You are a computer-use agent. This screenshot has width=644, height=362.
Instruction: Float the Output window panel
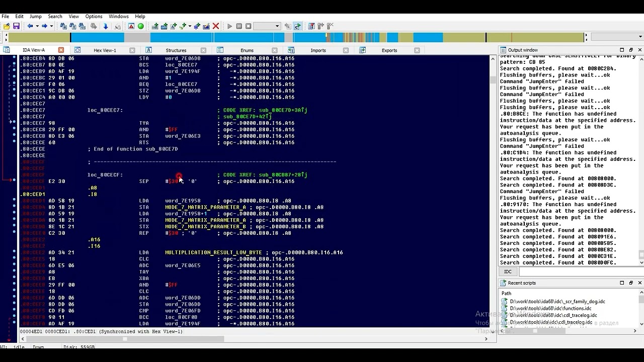pos(631,50)
